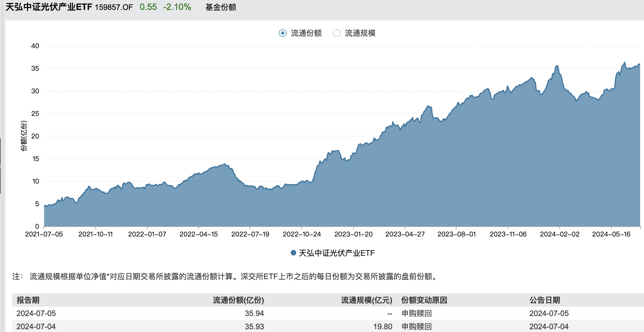This screenshot has width=644, height=332.
Task: Click x-axis date label 2023-11-06
Action: 508,234
